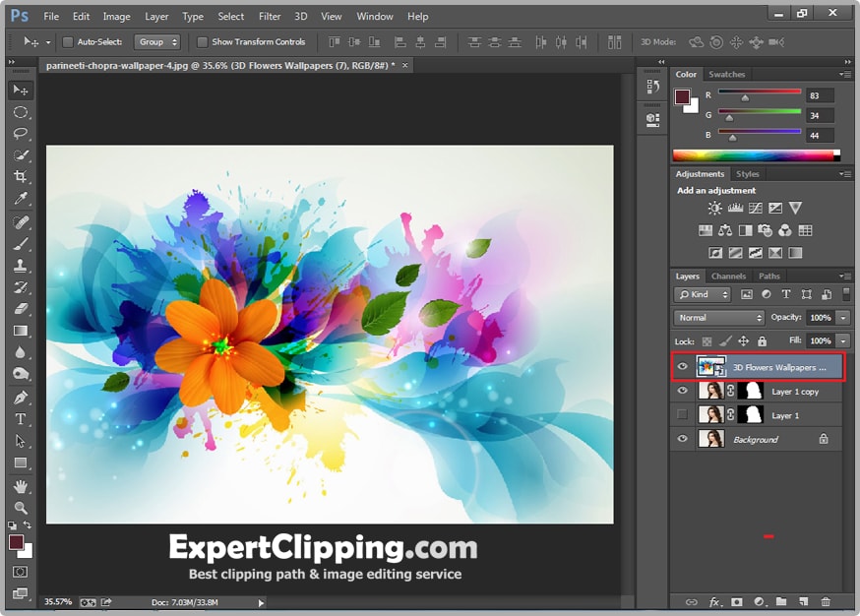Open the Opacity dropdown arrow
The height and width of the screenshot is (616, 860).
tap(841, 318)
